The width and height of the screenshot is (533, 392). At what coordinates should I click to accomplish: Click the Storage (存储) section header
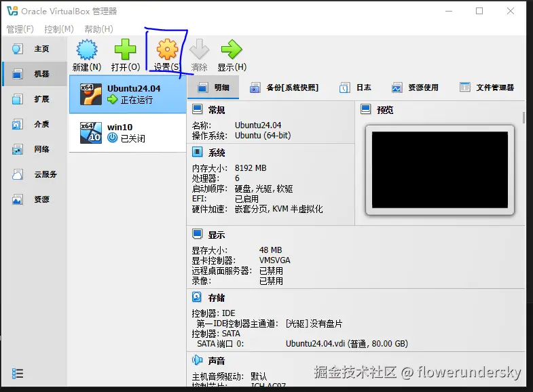coord(216,298)
